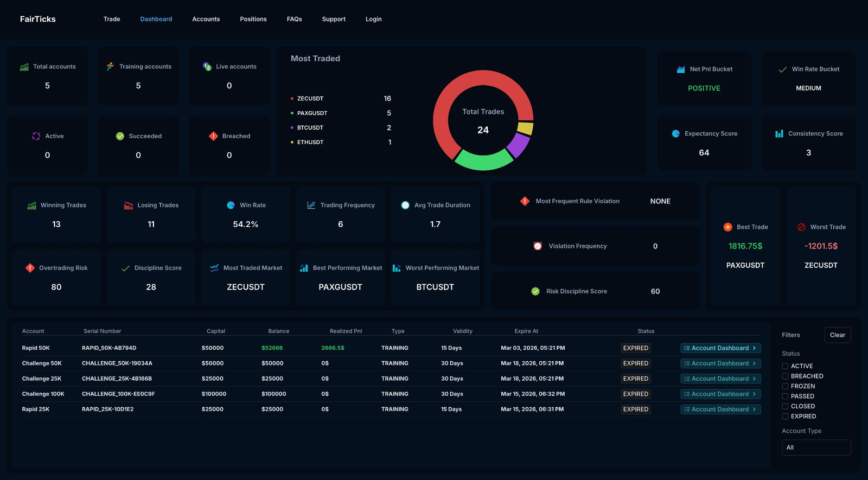The image size is (868, 480).
Task: Click the Succeeded green check badge icon
Action: 120,136
